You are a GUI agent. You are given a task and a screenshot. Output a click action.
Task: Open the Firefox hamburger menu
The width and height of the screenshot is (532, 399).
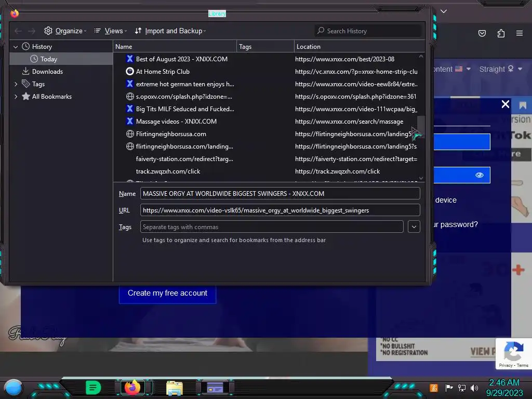(520, 33)
